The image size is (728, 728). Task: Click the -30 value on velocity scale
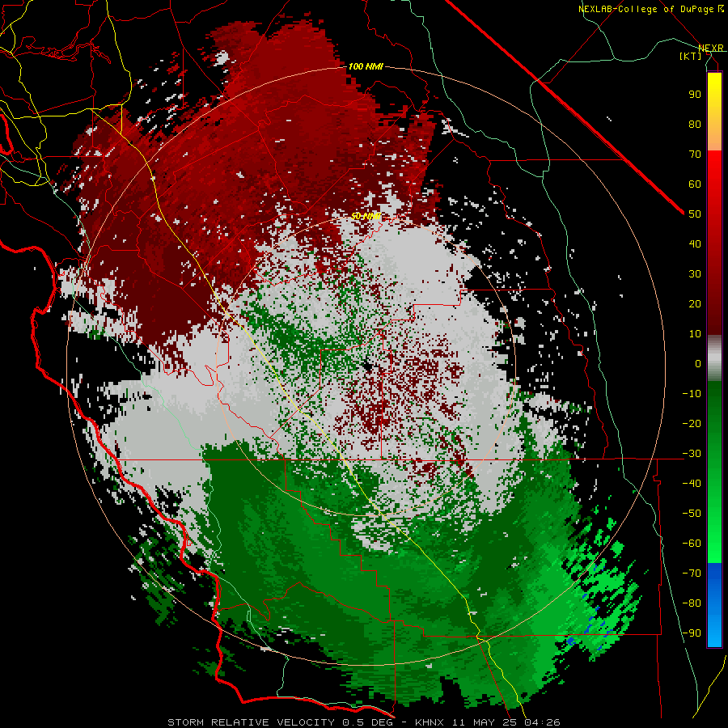692,454
